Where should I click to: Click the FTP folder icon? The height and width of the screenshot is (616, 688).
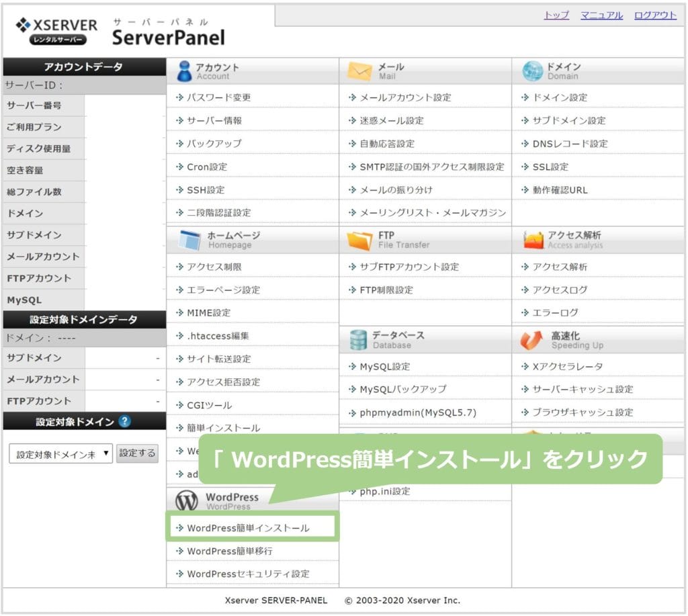point(359,240)
